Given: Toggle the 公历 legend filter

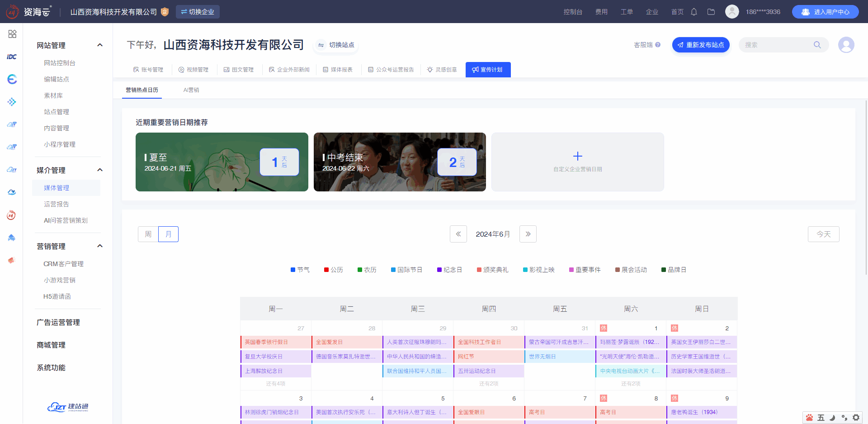Looking at the screenshot, I should click(x=333, y=270).
